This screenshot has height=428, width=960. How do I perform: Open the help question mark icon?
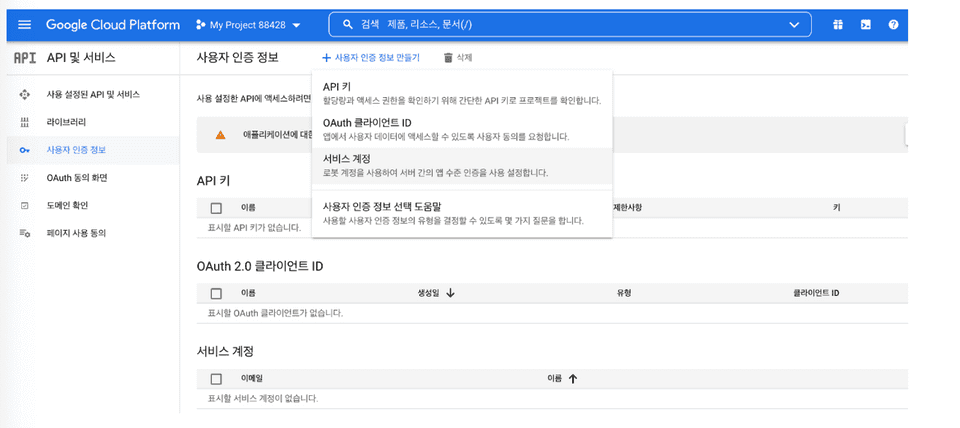(893, 25)
